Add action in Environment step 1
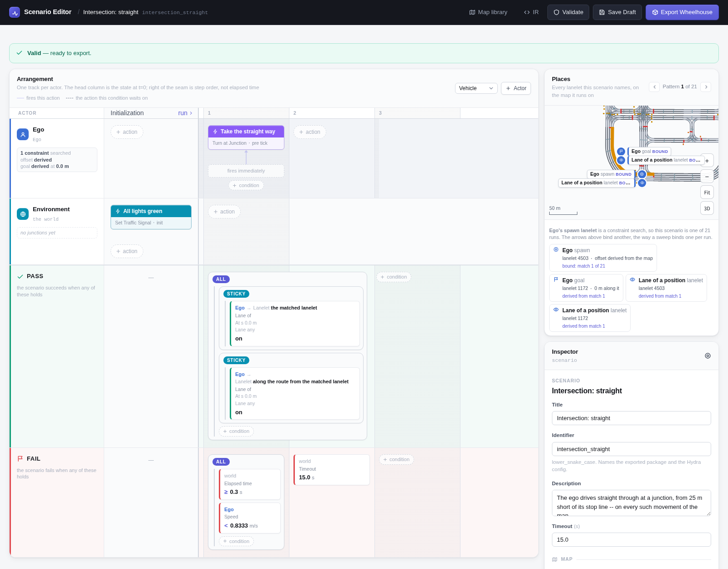Screen dimensions: 728x569 [224, 212]
